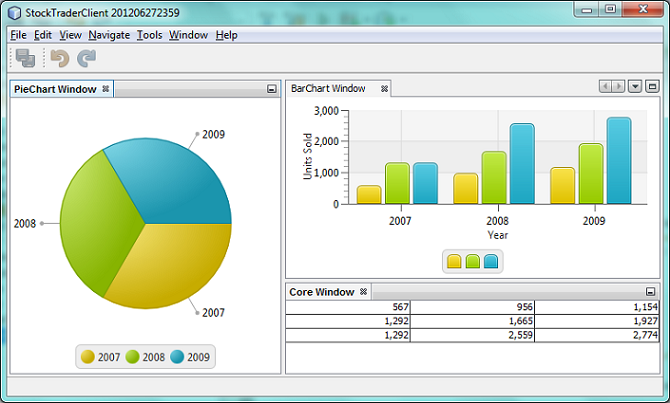Viewport: 670px width, 403px height.
Task: Open the Tools menu
Action: pyautogui.click(x=149, y=35)
